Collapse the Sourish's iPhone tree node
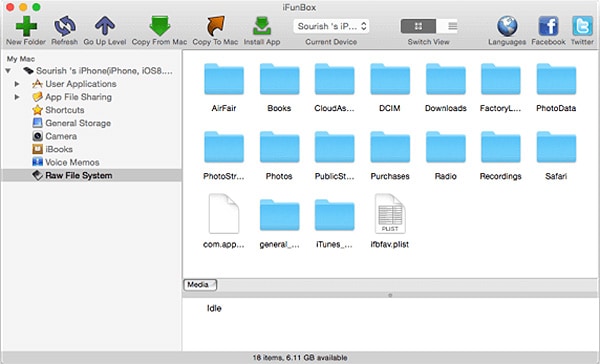Screen dimensions: 600x364 click(8, 71)
